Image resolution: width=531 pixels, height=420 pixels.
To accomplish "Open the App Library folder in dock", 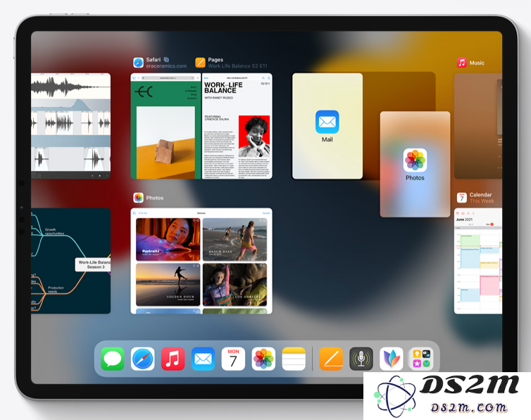I will point(421,359).
